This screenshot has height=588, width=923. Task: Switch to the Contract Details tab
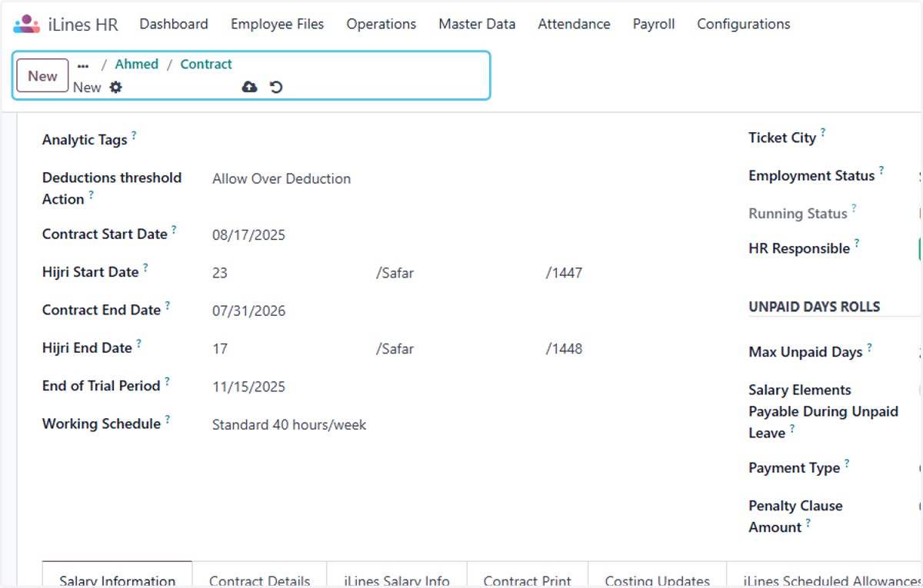(x=259, y=575)
